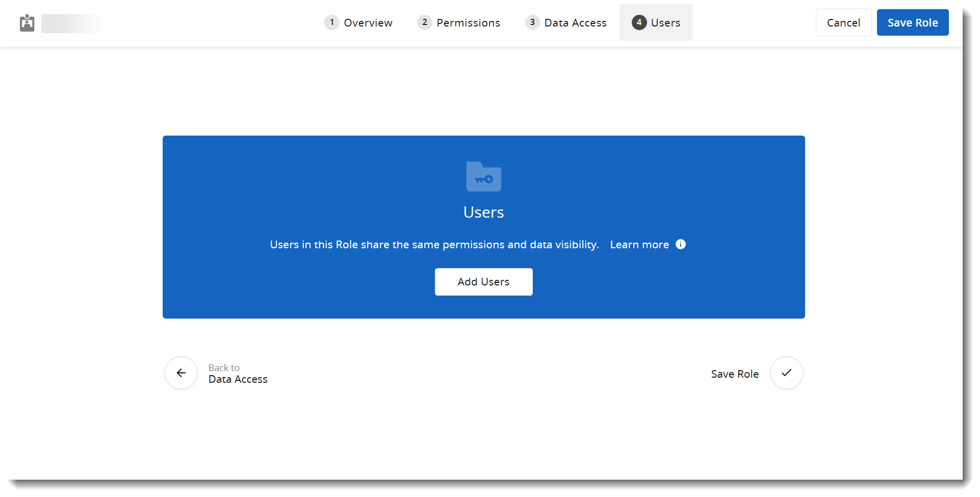The image size is (980, 497).
Task: Click the info icon beside Learn more
Action: 680,244
